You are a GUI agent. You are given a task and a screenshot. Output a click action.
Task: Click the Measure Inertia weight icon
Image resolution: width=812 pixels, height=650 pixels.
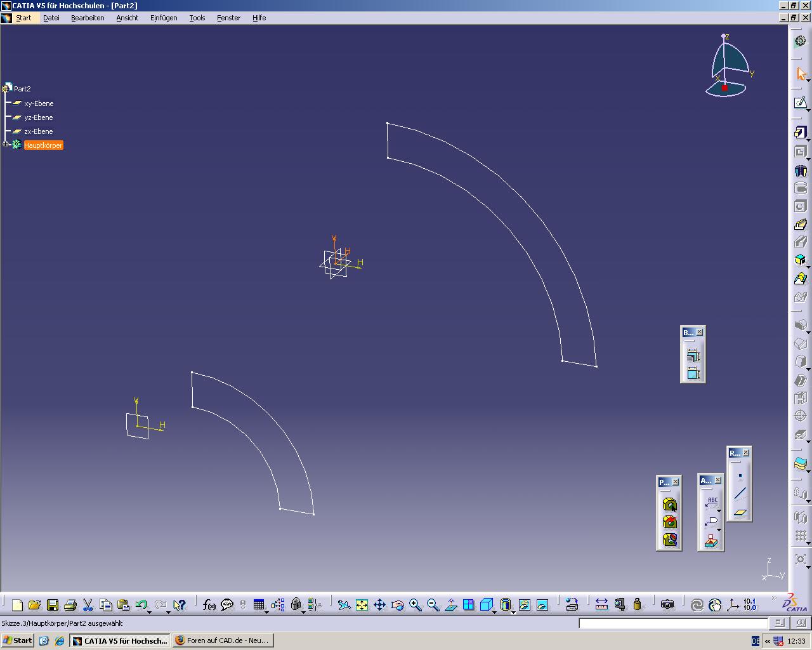point(638,605)
